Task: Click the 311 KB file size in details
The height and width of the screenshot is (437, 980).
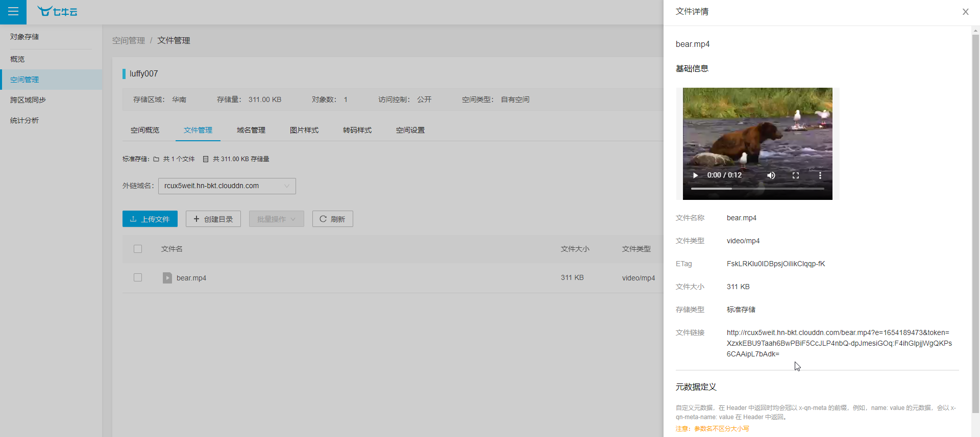Action: point(738,287)
